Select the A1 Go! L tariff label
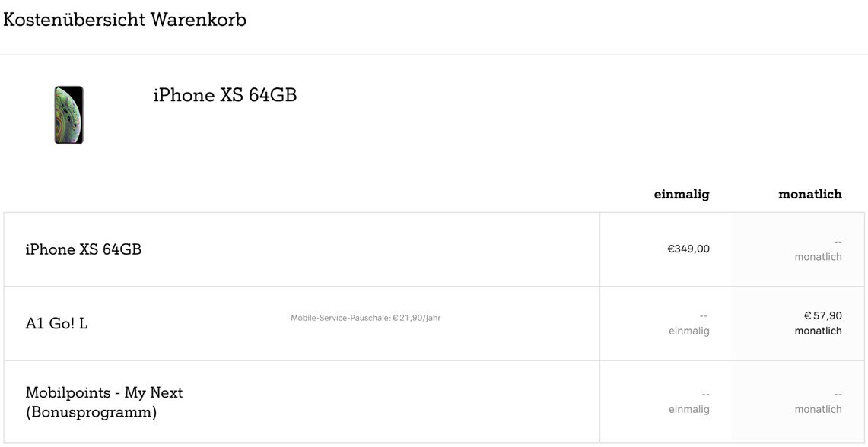Viewport: 868px width, 447px height. point(56,323)
